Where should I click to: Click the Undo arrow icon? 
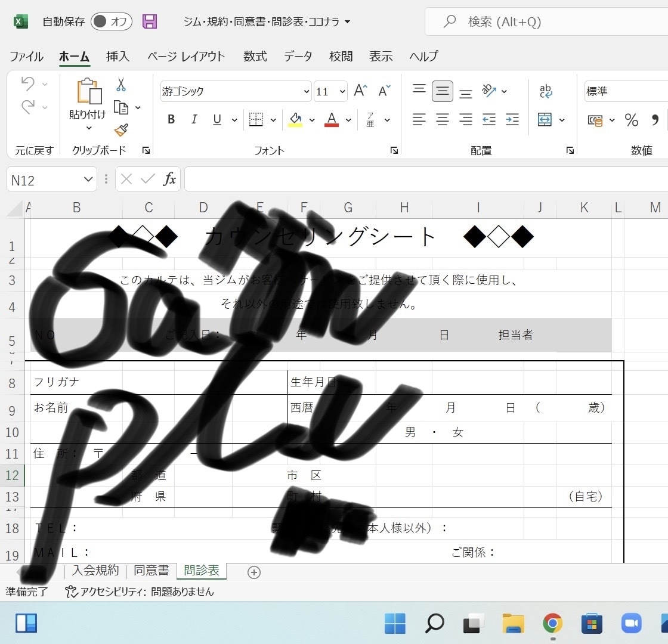point(28,83)
